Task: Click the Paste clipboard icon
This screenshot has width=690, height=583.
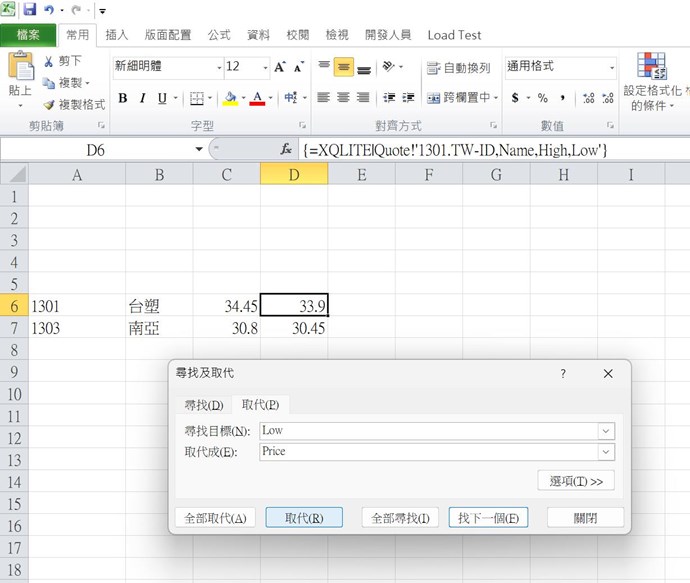Action: [20, 68]
